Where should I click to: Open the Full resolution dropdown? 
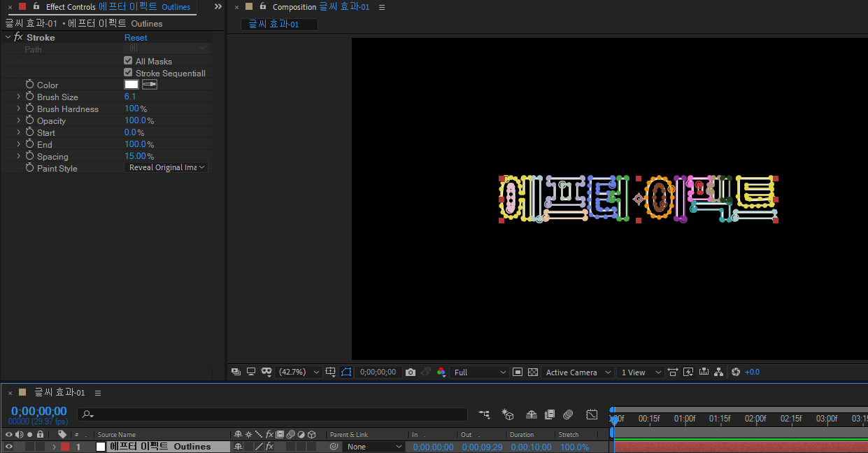479,372
